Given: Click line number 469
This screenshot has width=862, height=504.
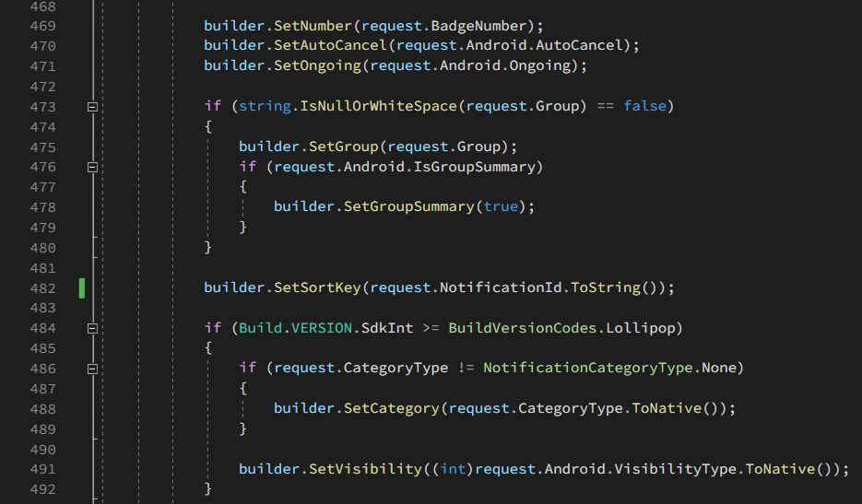Looking at the screenshot, I should click(x=43, y=26).
